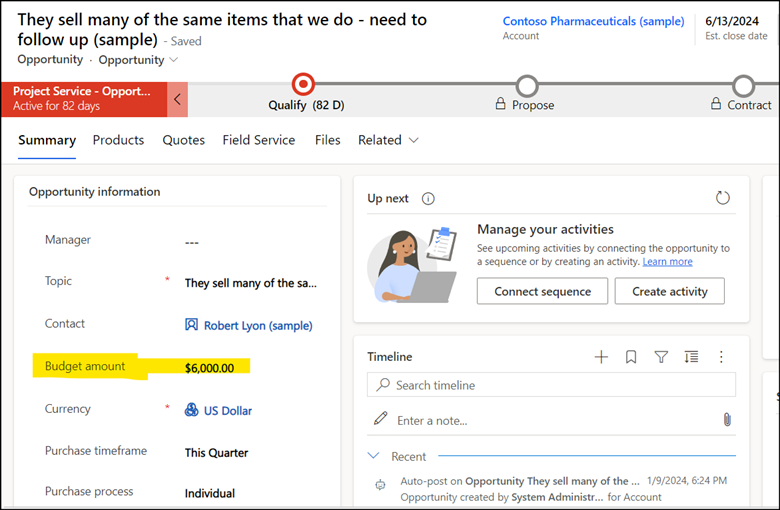The width and height of the screenshot is (780, 510).
Task: Click the Up next info icon
Action: pyautogui.click(x=428, y=198)
